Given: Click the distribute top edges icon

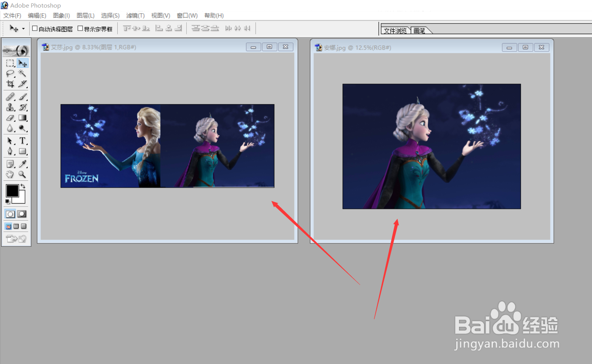Looking at the screenshot, I should coord(196,28).
